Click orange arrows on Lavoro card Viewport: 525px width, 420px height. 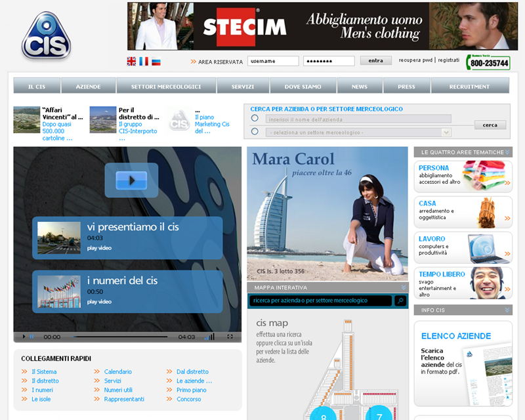(507, 254)
